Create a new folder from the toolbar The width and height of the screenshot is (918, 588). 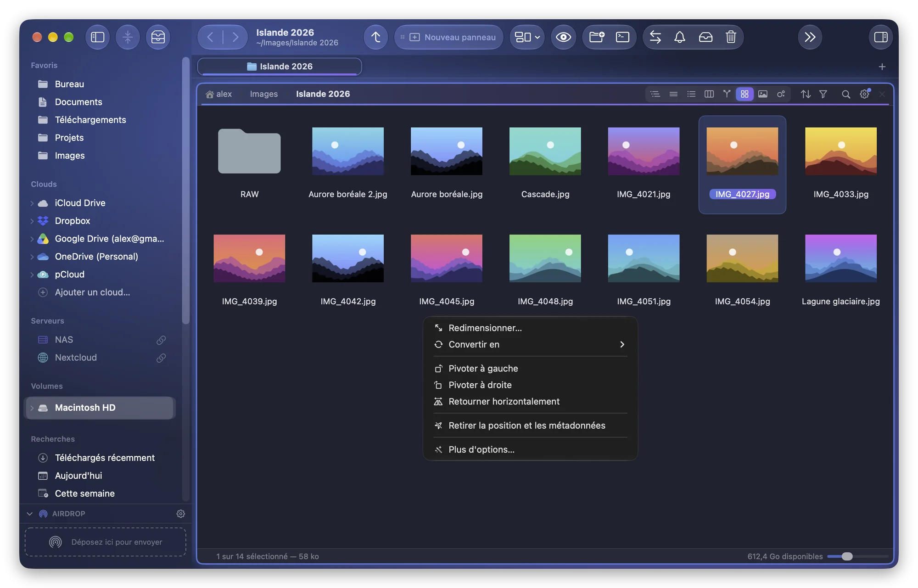pos(597,37)
